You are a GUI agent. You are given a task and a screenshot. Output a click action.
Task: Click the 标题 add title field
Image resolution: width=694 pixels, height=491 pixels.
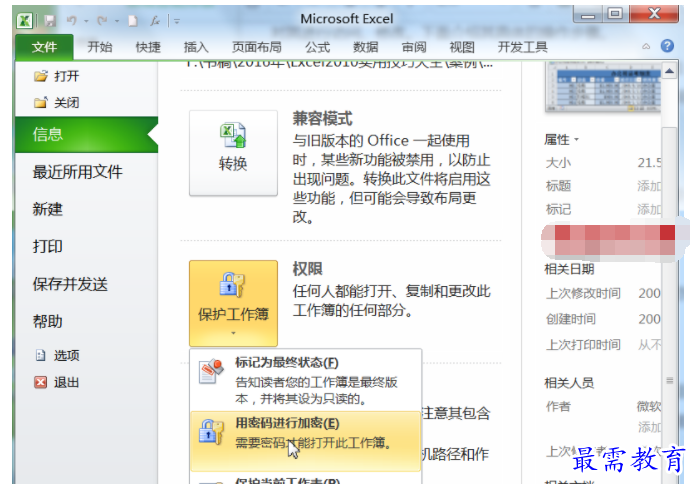pyautogui.click(x=649, y=186)
